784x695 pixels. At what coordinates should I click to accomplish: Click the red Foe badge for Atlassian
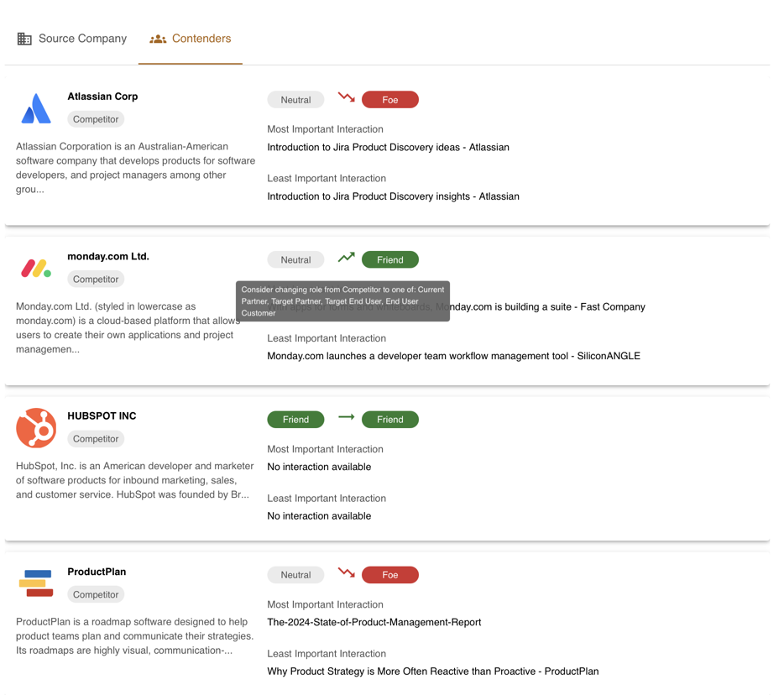pos(389,100)
